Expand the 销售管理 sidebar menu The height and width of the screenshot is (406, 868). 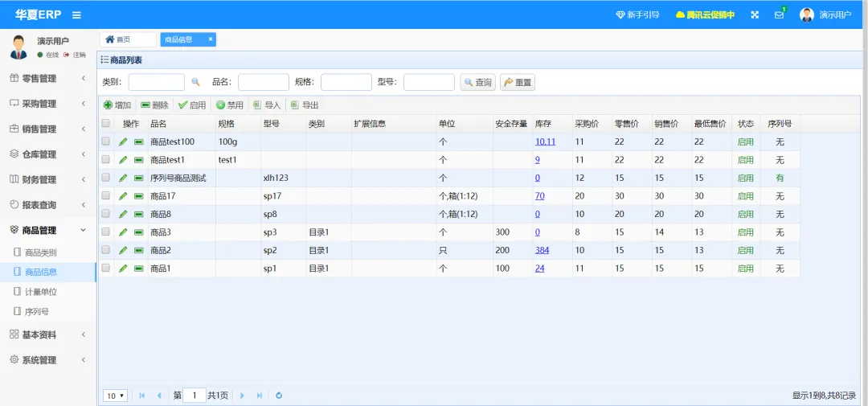tap(48, 129)
